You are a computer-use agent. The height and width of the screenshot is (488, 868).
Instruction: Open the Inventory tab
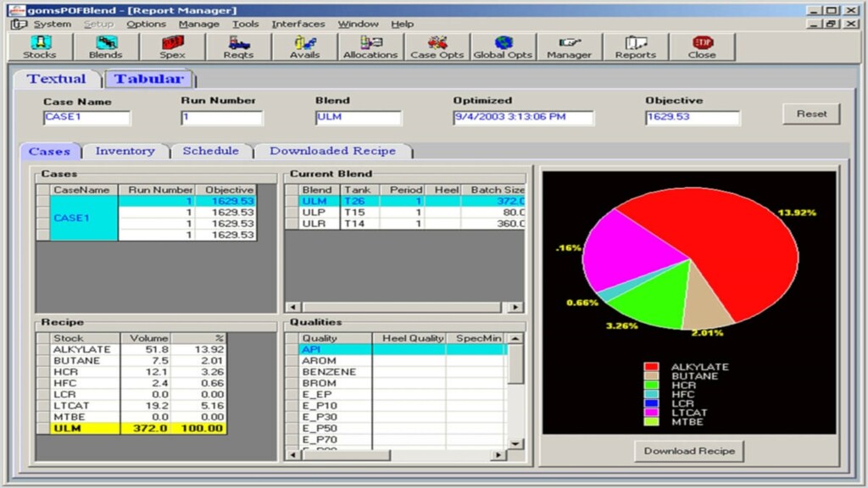pyautogui.click(x=125, y=151)
